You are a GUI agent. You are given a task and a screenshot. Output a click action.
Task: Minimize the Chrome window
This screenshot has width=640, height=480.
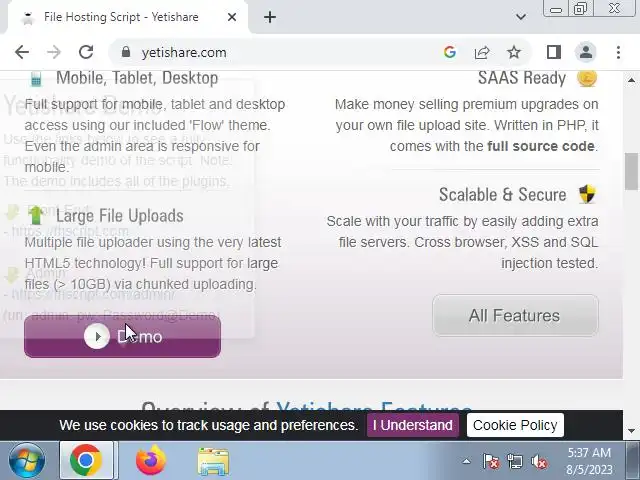(556, 9)
